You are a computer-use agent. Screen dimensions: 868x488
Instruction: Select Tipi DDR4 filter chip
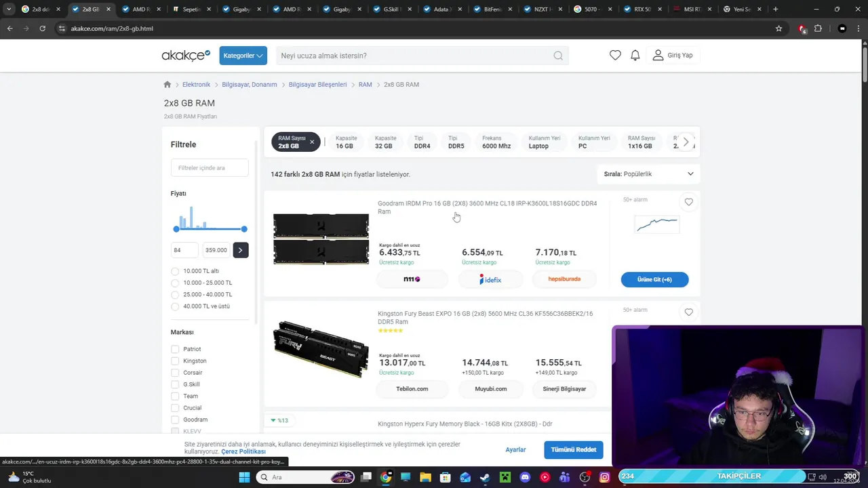point(422,142)
